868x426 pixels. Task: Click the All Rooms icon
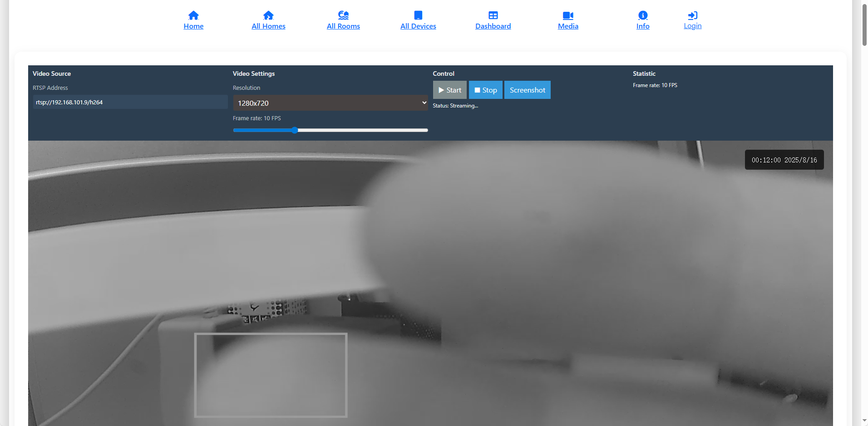pos(343,15)
